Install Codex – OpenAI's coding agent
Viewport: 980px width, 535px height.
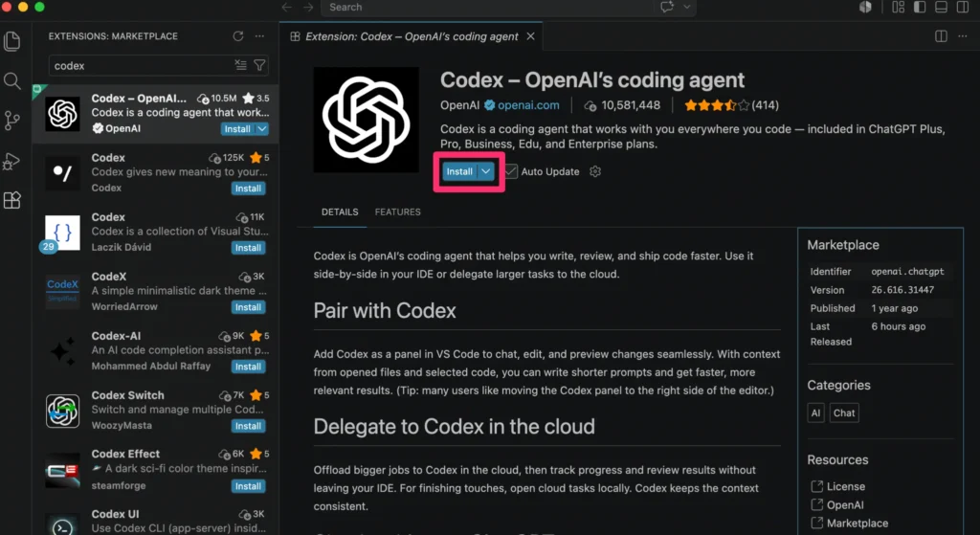pyautogui.click(x=459, y=171)
